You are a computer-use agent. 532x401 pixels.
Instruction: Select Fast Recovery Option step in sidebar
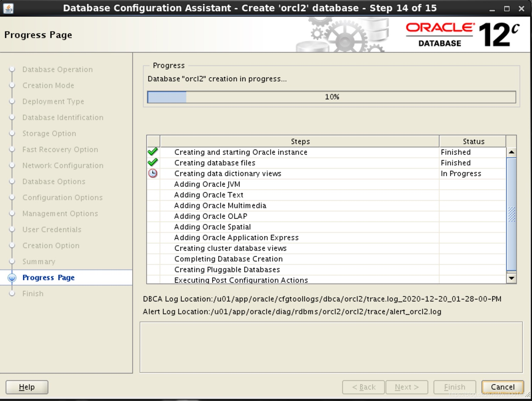(60, 149)
